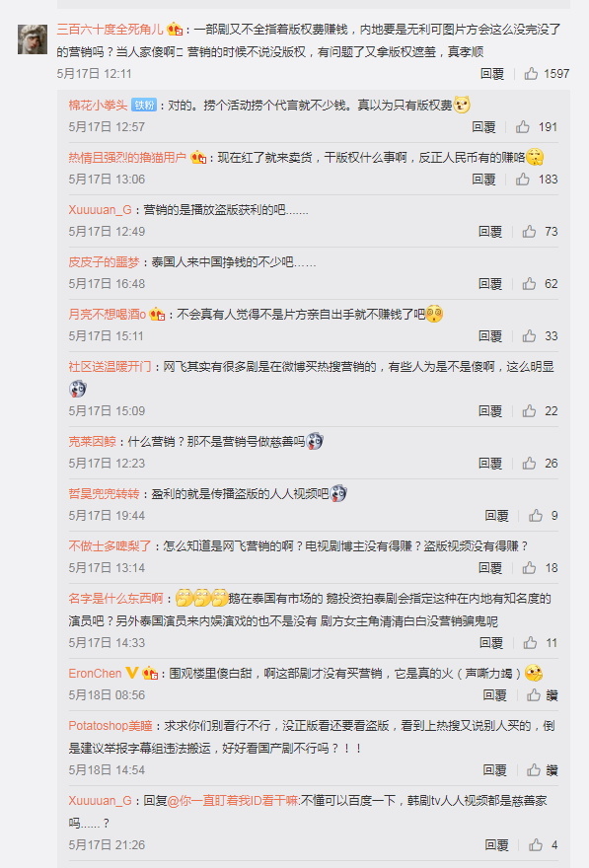Visit 社区送温暖开门's profile page
Viewport: 589px width, 868px height.
(x=110, y=367)
